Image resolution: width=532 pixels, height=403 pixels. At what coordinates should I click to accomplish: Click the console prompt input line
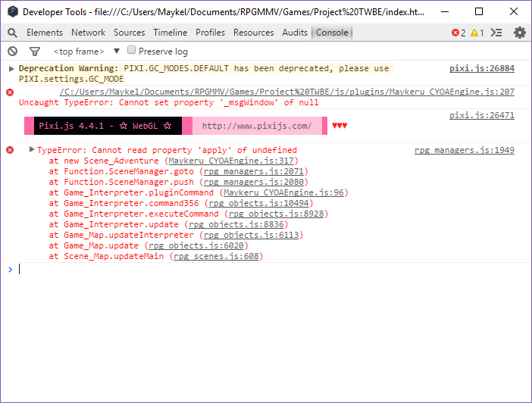271,270
